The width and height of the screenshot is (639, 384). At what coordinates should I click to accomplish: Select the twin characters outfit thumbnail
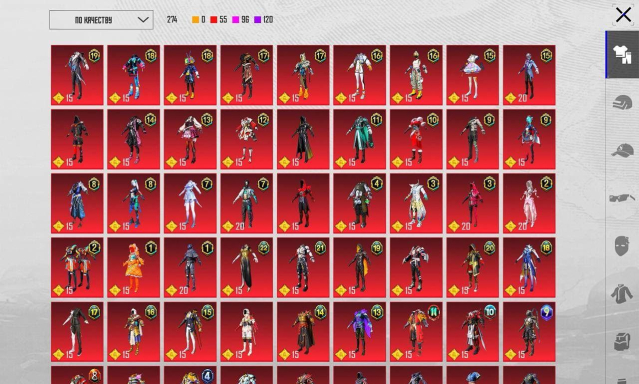click(x=77, y=267)
